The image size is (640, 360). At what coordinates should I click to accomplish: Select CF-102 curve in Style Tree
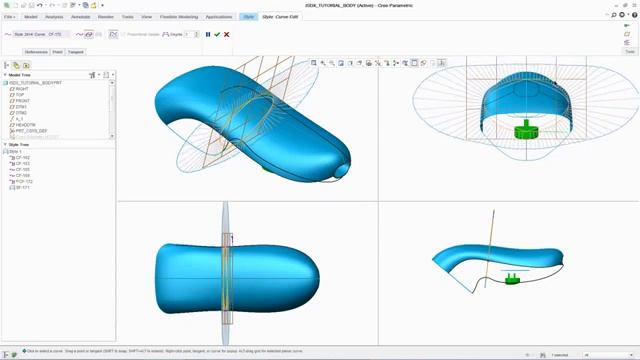point(20,158)
